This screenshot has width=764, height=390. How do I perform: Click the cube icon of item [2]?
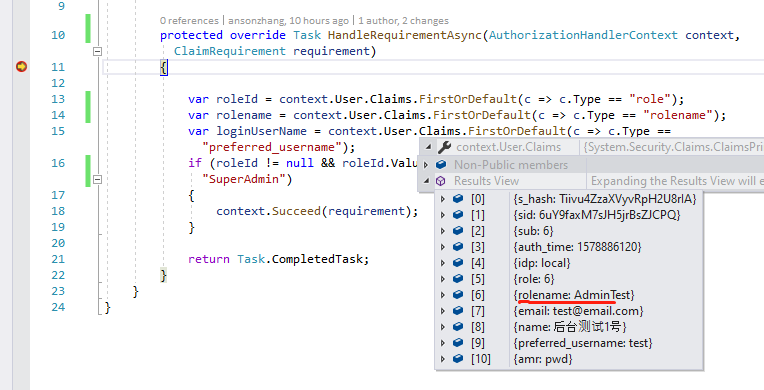(458, 231)
